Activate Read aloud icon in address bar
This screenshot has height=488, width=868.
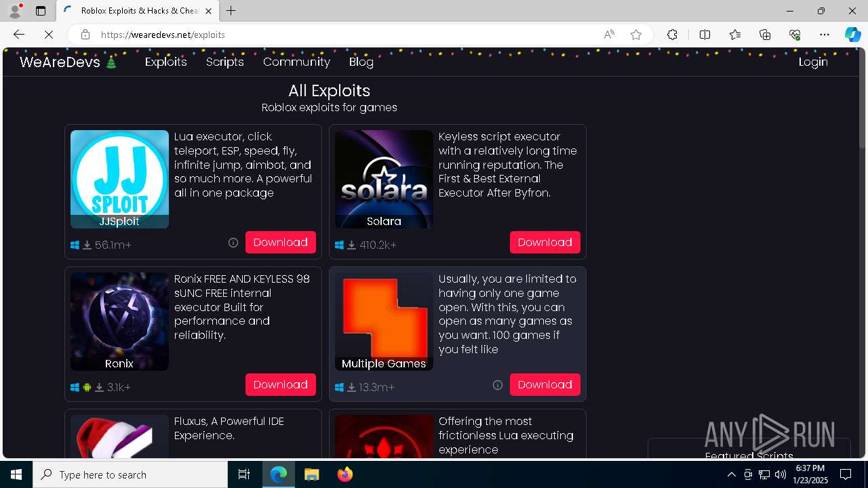609,35
